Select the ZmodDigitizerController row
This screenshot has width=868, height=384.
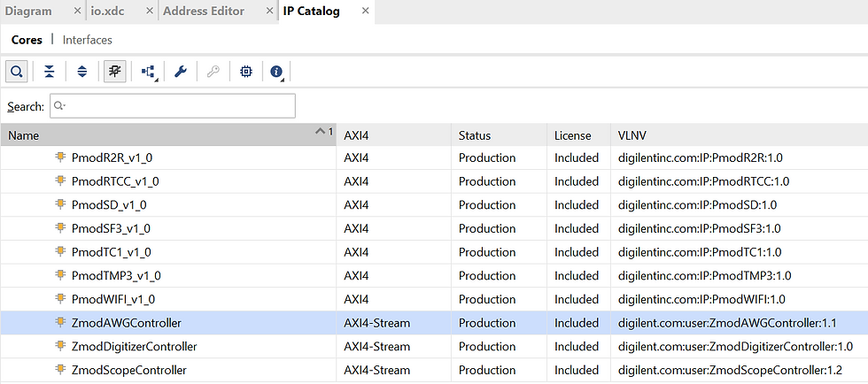[434, 346]
